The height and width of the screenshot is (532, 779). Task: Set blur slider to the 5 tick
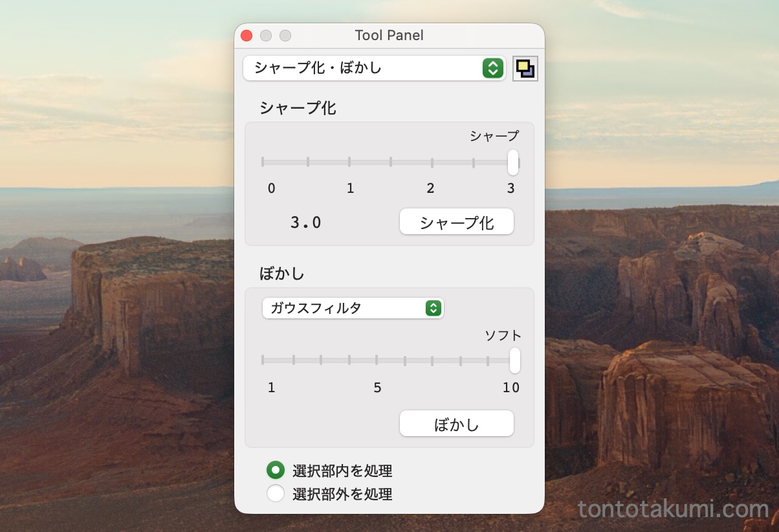[x=377, y=360]
